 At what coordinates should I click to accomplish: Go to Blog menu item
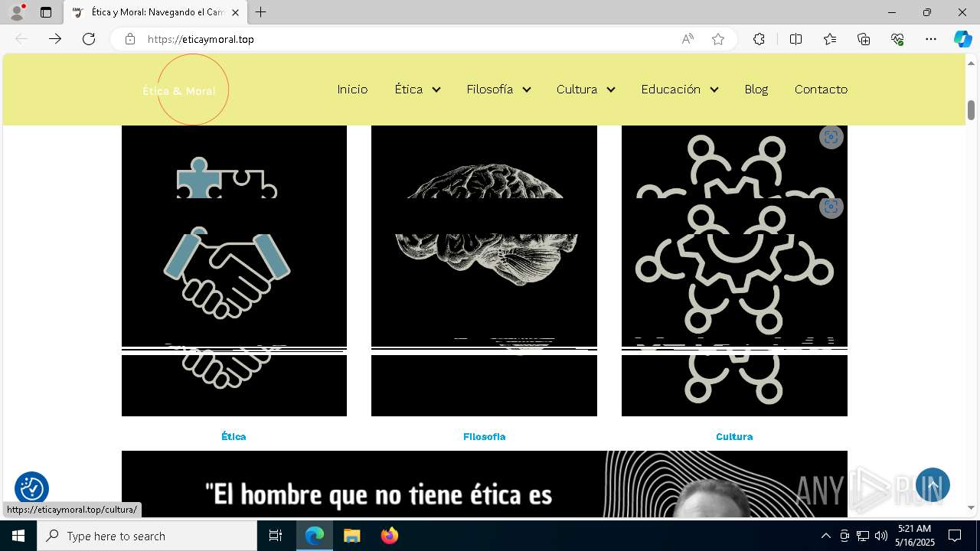[x=756, y=90]
